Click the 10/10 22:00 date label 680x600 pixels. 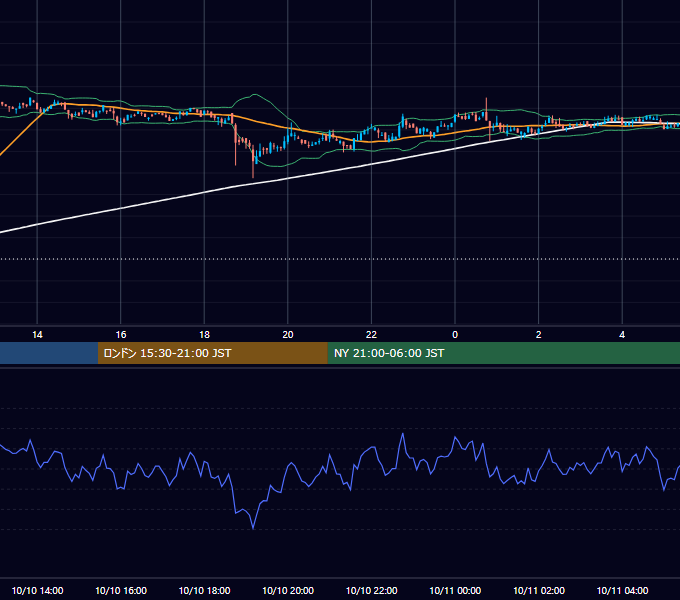(372, 590)
